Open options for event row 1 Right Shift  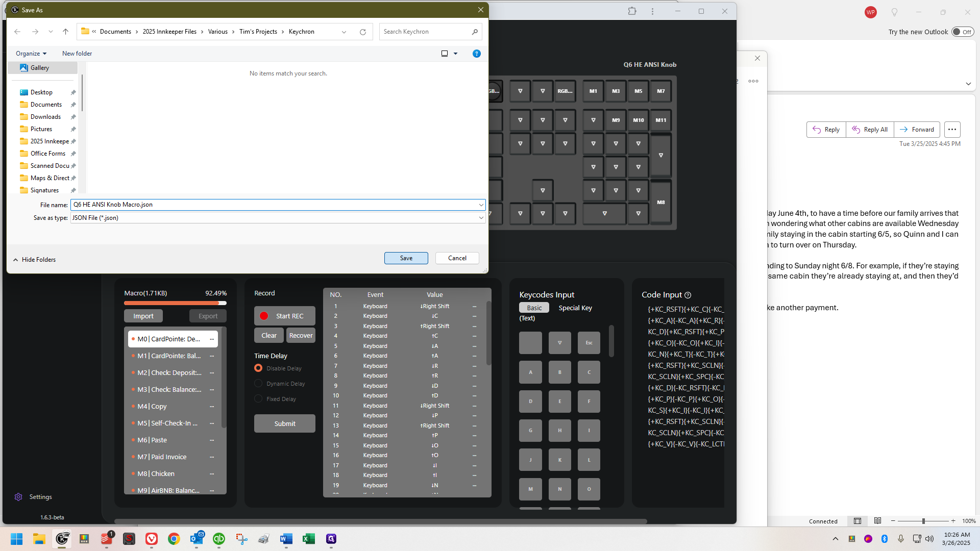pos(474,307)
